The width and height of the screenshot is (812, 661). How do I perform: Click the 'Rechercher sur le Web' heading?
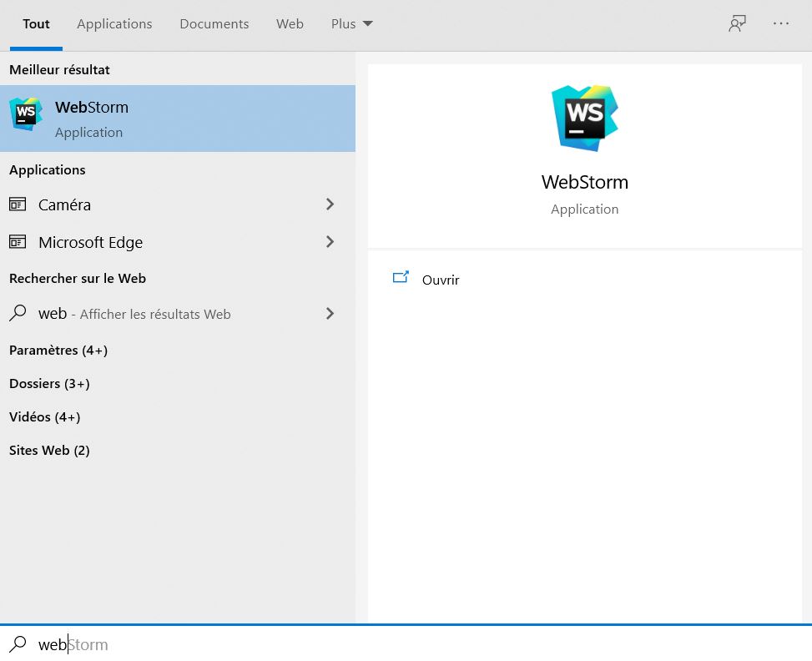point(78,278)
